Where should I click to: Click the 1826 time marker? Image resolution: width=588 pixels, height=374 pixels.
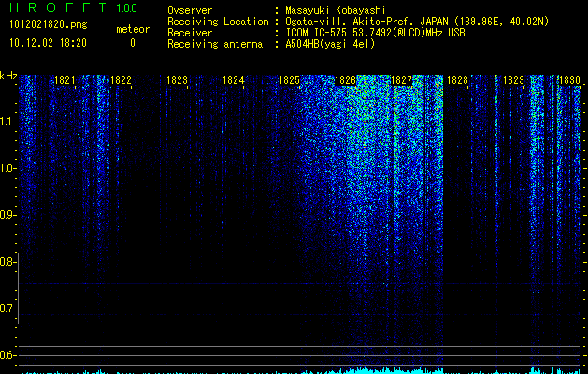345,80
